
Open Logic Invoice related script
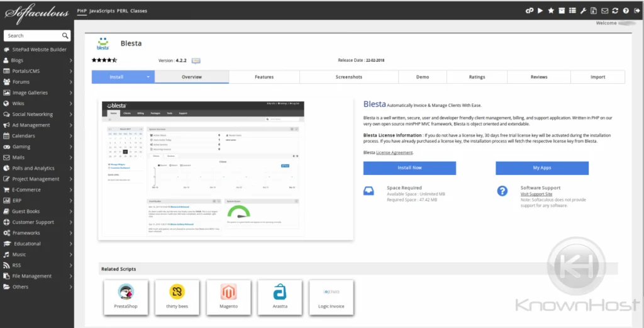tap(331, 298)
